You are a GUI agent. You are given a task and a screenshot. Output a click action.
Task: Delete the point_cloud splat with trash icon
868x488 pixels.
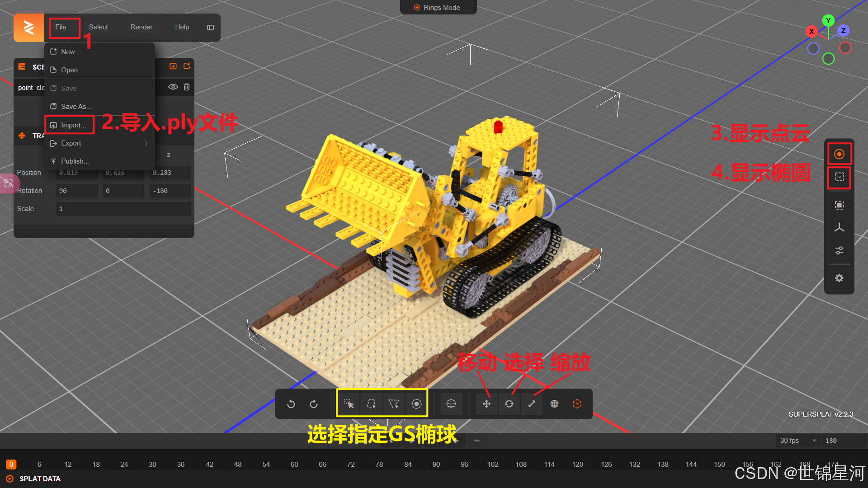[187, 87]
